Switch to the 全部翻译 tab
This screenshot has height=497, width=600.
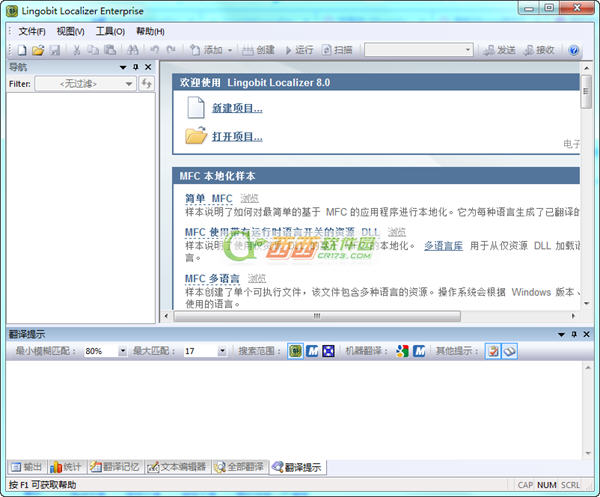240,467
